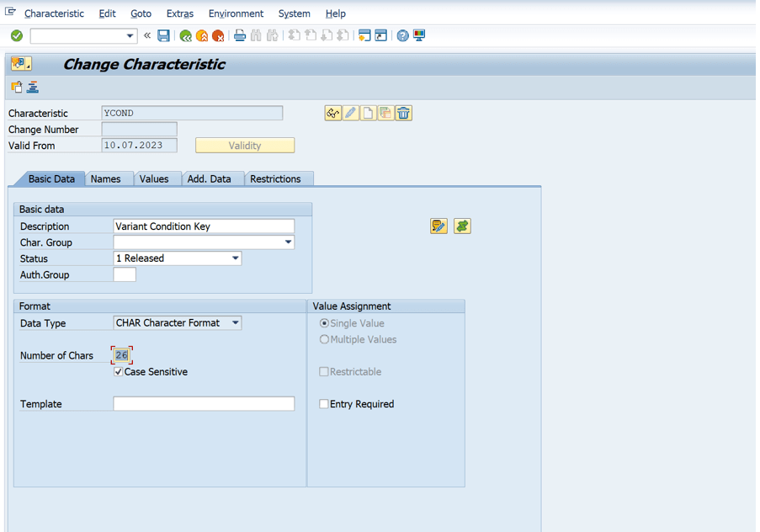Click the Validity button

245,146
